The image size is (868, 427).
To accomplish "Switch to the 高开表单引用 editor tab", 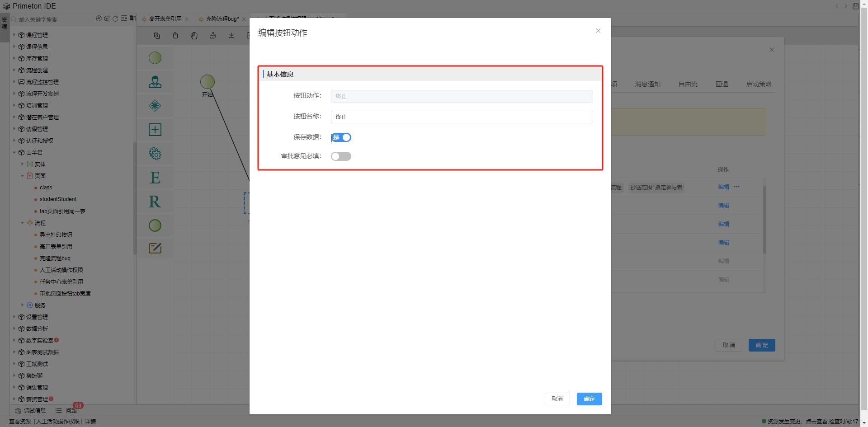I will click(x=165, y=19).
